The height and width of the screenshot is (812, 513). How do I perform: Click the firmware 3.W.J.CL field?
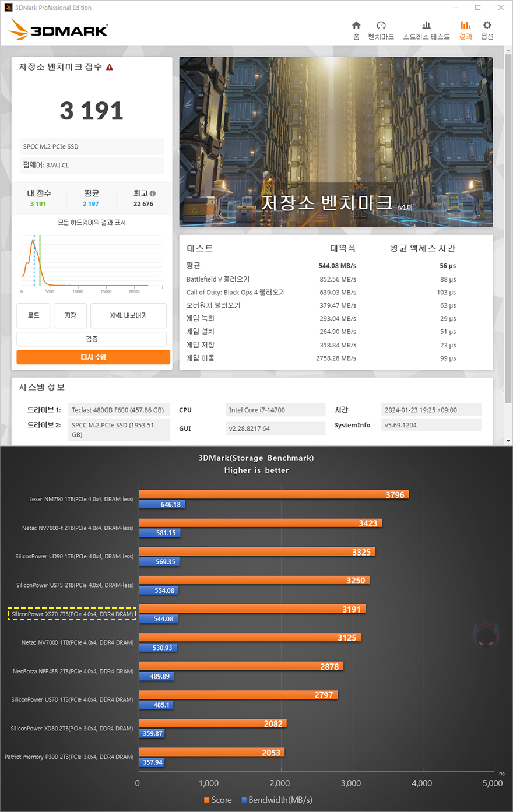pos(92,166)
